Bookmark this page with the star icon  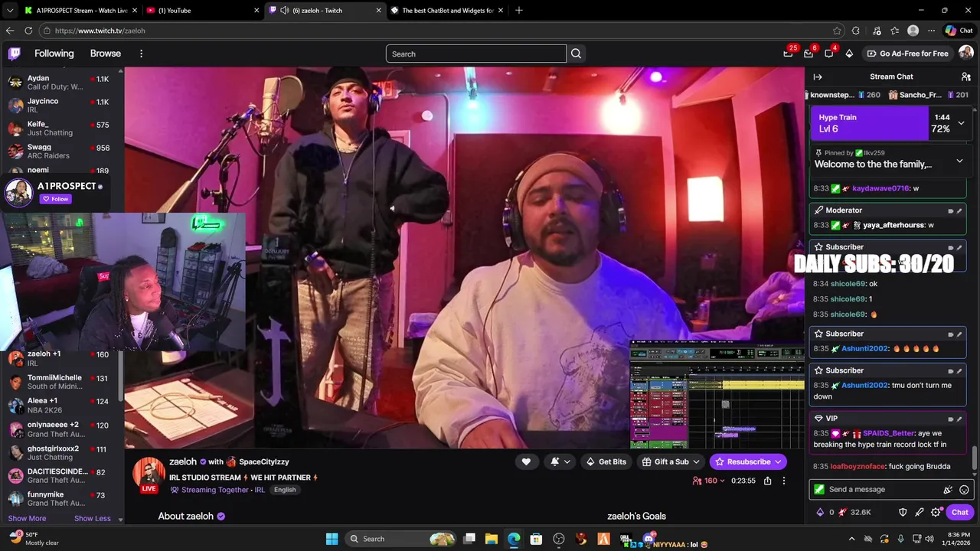click(837, 31)
